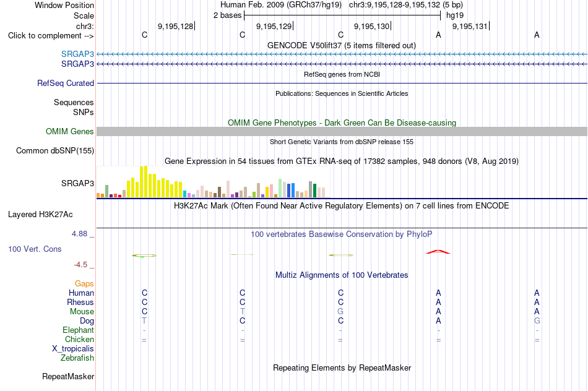The width and height of the screenshot is (588, 391).
Task: Click the Human species label
Action: click(81, 293)
